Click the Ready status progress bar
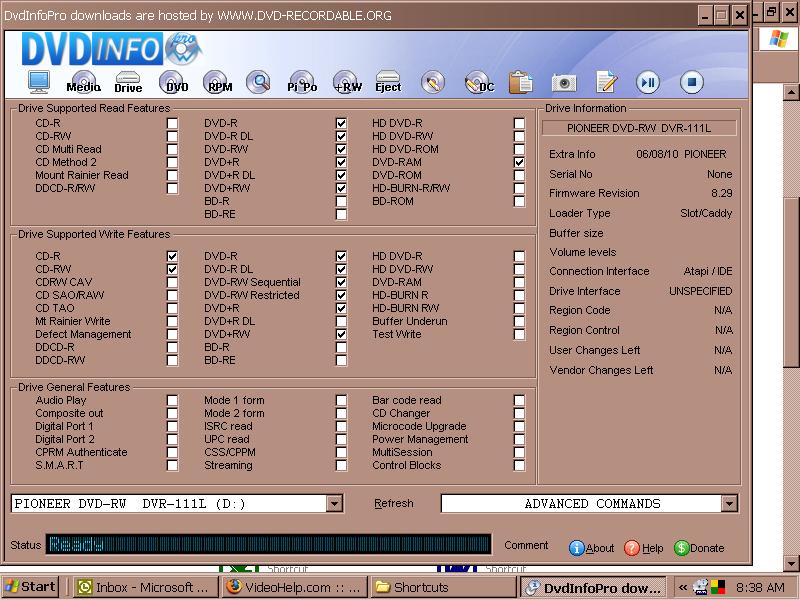The height and width of the screenshot is (600, 800). click(x=268, y=544)
